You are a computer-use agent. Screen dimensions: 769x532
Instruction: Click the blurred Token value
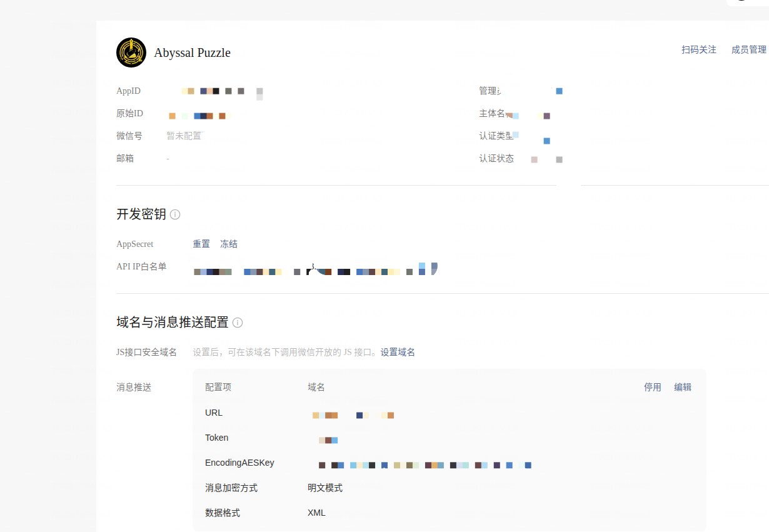(328, 440)
